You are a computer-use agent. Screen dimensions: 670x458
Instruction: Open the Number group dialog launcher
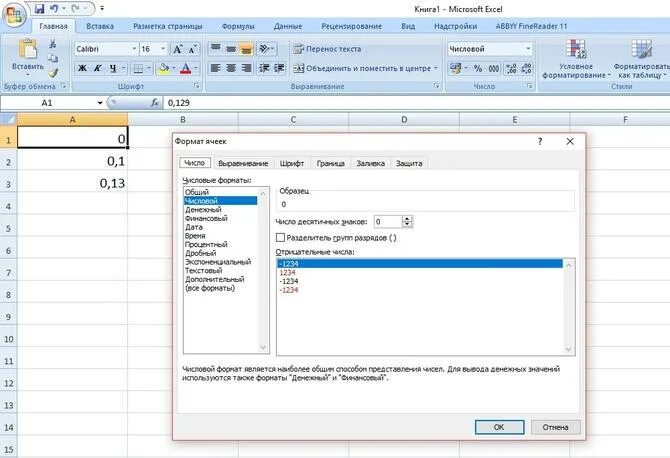[530, 86]
